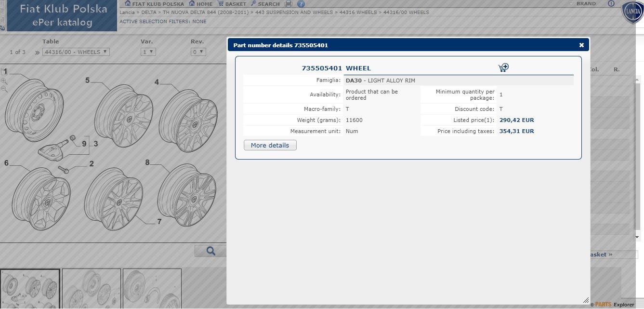Image resolution: width=644 pixels, height=309 pixels.
Task: Click the zoom-in magnifier on the diagram
Action: 4,81
